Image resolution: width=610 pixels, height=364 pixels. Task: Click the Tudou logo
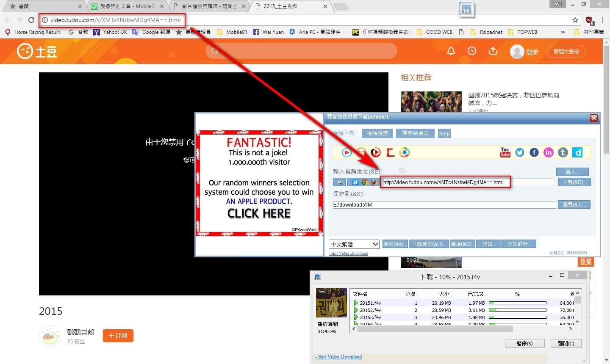pos(37,51)
